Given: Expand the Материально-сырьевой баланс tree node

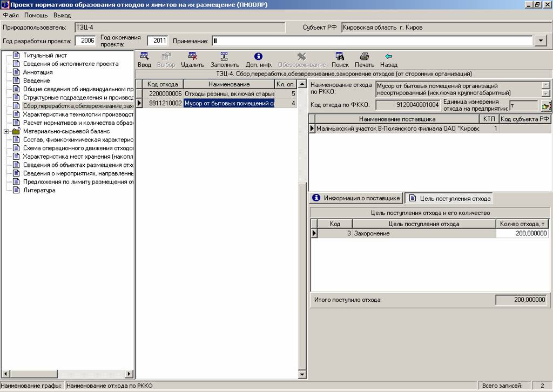Looking at the screenshot, I should pyautogui.click(x=6, y=131).
